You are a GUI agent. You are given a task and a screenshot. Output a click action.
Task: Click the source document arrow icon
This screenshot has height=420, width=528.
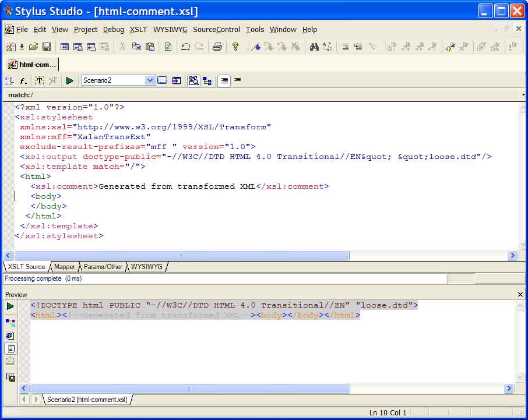coord(177,80)
